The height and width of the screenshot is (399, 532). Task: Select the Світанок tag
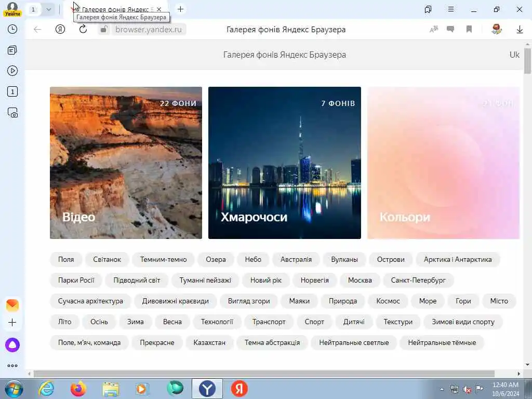point(107,260)
